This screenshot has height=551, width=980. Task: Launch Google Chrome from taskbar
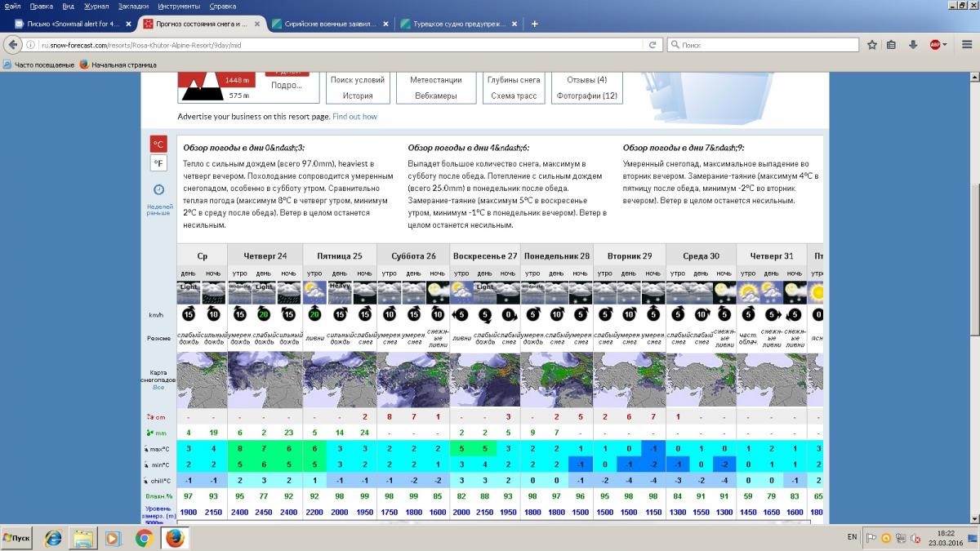(144, 539)
